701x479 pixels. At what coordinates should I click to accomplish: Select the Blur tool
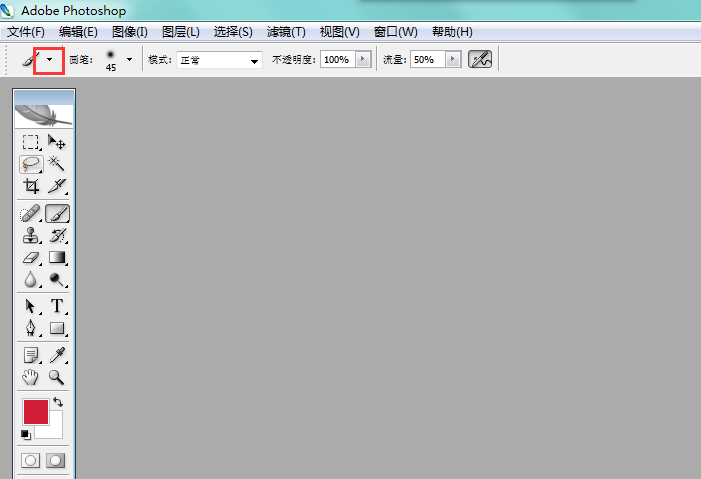(31, 279)
